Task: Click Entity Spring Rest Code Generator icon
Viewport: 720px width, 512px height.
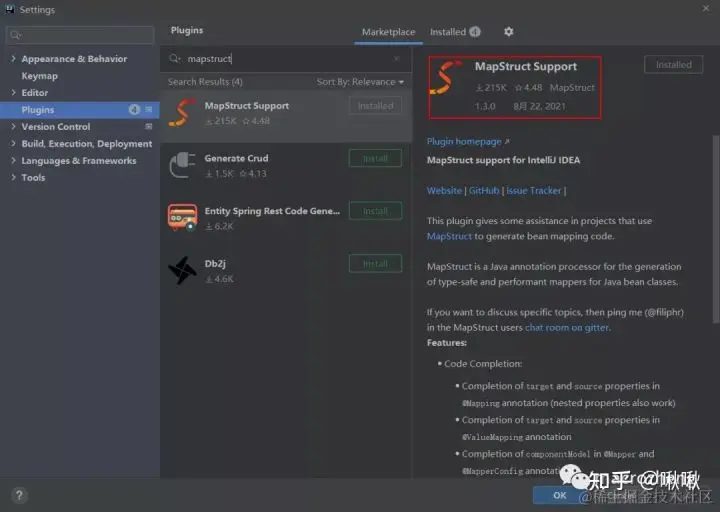Action: 182,217
